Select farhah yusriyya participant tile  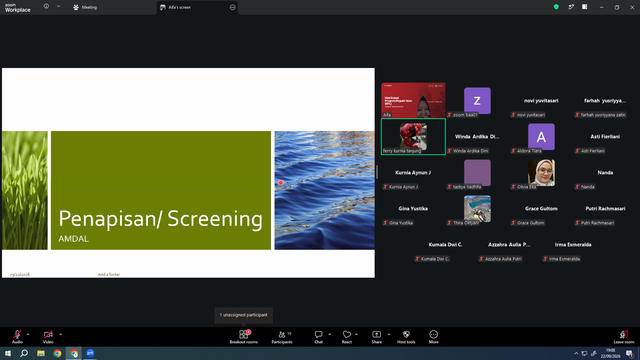pos(605,101)
